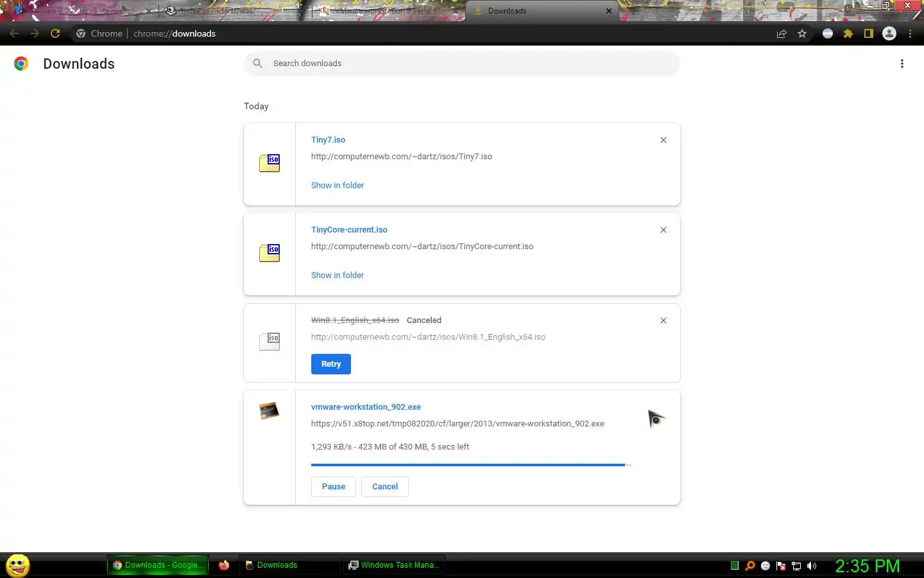Click the Win8.1_English_x64.iso source URL
This screenshot has width=924, height=578.
[428, 337]
